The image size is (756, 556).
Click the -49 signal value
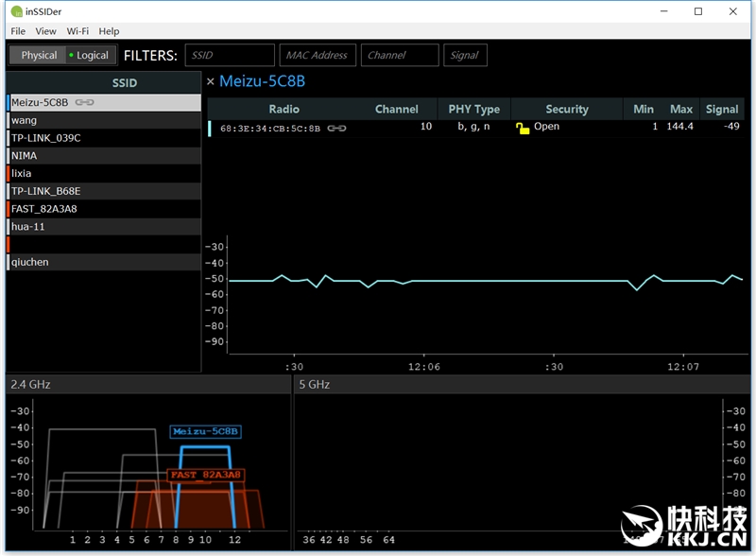point(731,127)
